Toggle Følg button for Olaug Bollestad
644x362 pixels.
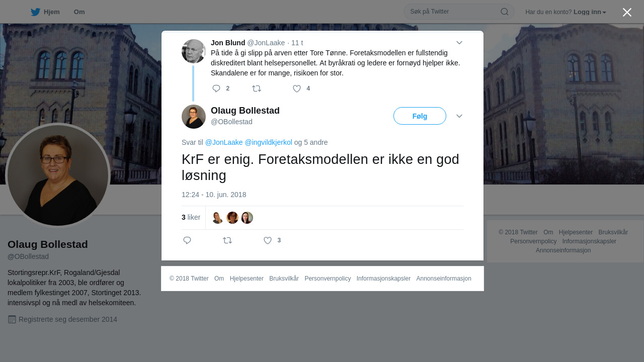[420, 116]
